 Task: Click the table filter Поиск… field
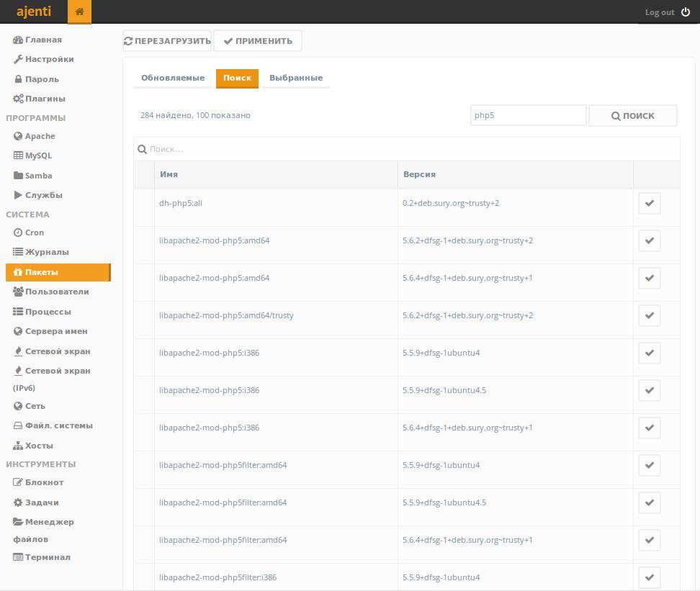(x=410, y=149)
